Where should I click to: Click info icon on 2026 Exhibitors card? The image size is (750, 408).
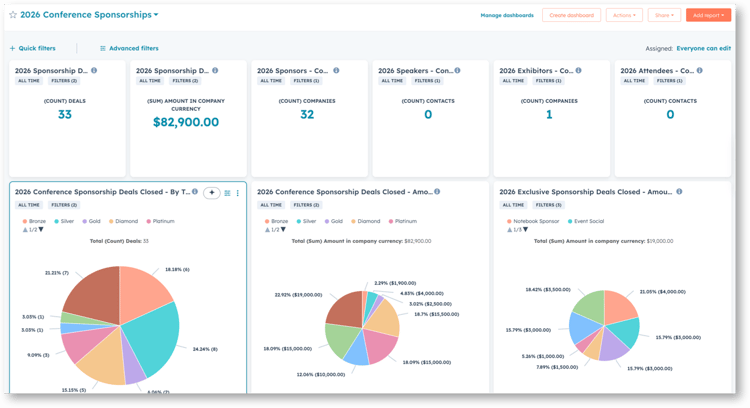click(579, 71)
